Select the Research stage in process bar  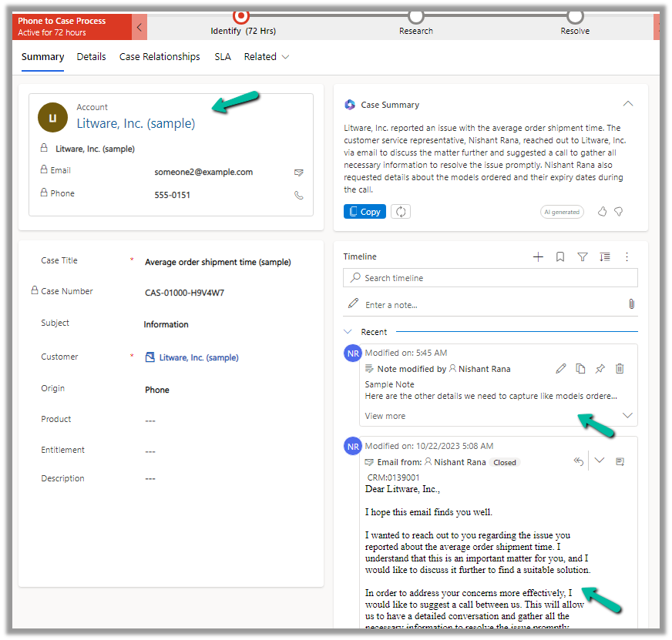pos(416,16)
